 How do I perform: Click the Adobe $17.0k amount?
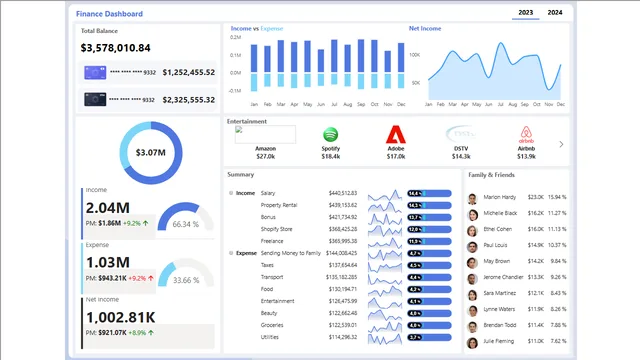click(396, 156)
